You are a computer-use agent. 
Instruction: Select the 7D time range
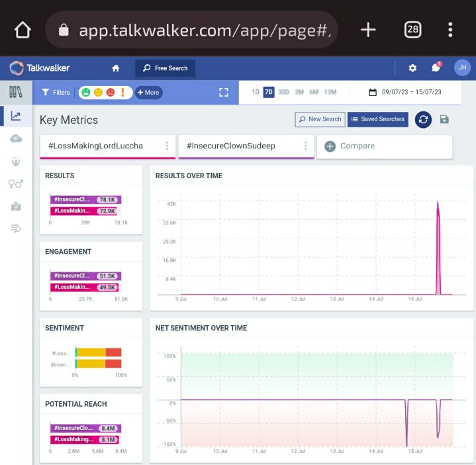269,92
